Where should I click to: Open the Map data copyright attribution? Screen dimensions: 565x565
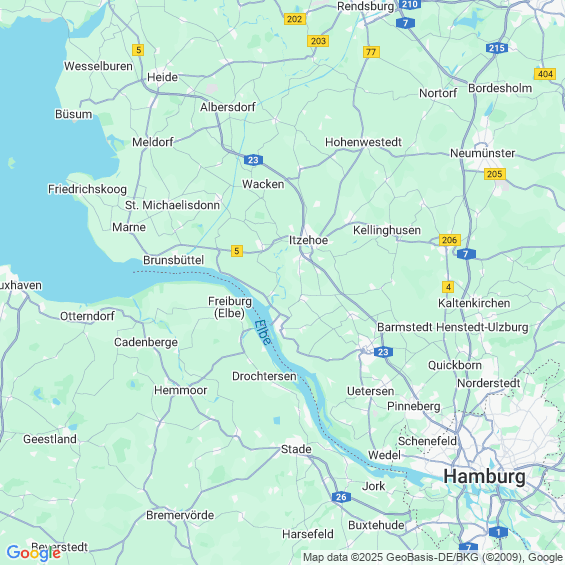[433, 557]
